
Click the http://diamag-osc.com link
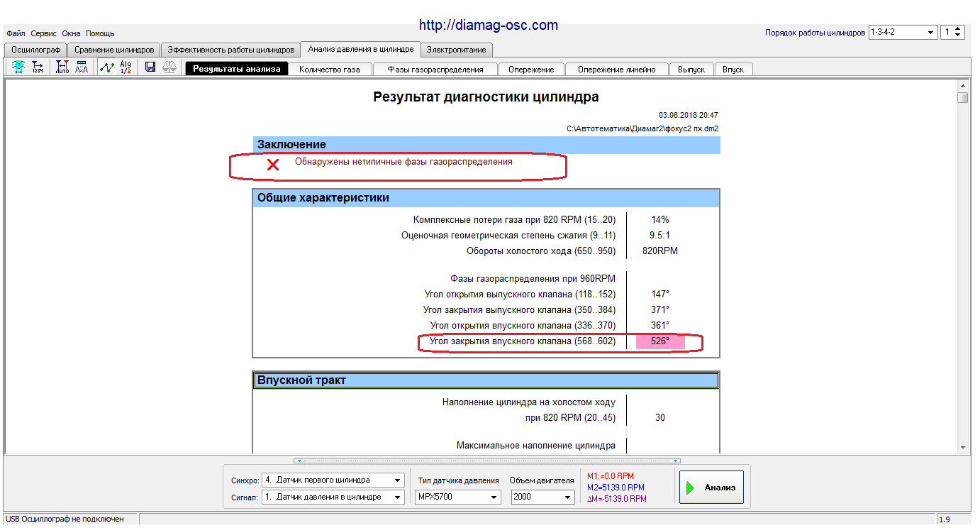coord(489,25)
